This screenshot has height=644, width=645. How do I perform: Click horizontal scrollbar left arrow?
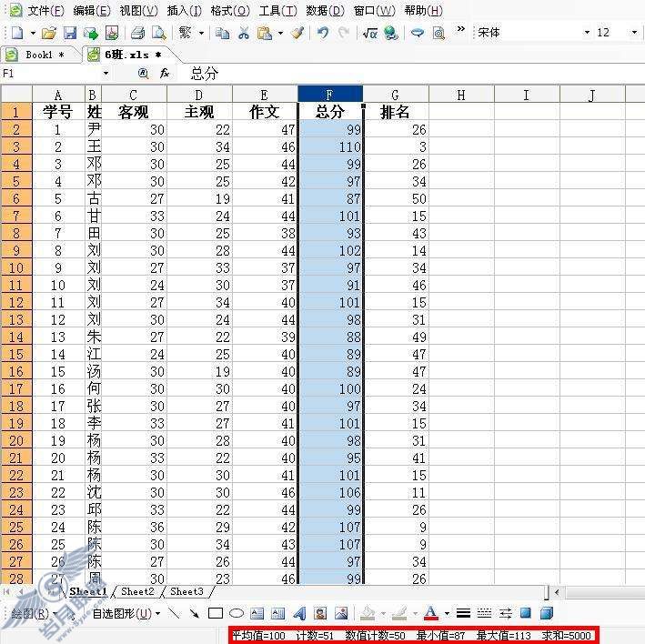click(557, 592)
